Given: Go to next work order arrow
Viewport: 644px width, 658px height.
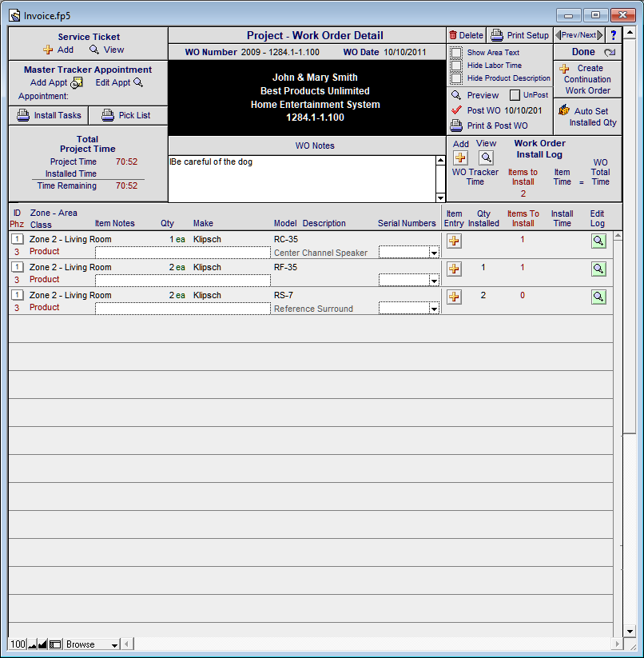Looking at the screenshot, I should pyautogui.click(x=600, y=35).
